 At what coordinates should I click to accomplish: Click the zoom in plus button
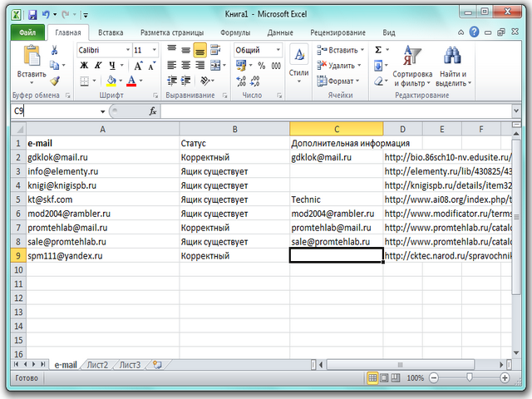click(505, 377)
